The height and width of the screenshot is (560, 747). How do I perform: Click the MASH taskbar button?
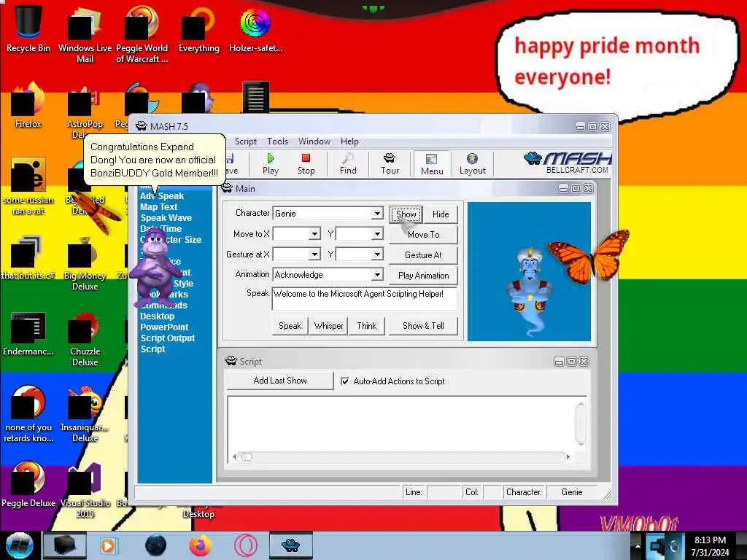pyautogui.click(x=290, y=545)
